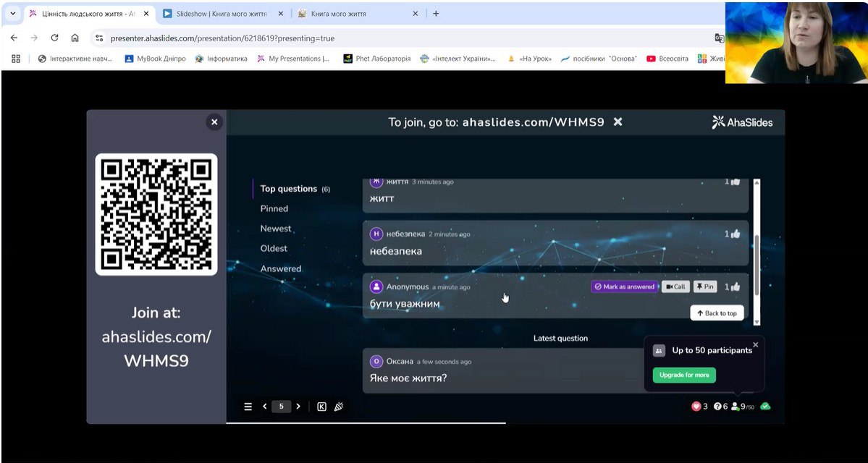This screenshot has height=463, width=868.
Task: Close the Up to 50 participants popup
Action: click(x=756, y=344)
